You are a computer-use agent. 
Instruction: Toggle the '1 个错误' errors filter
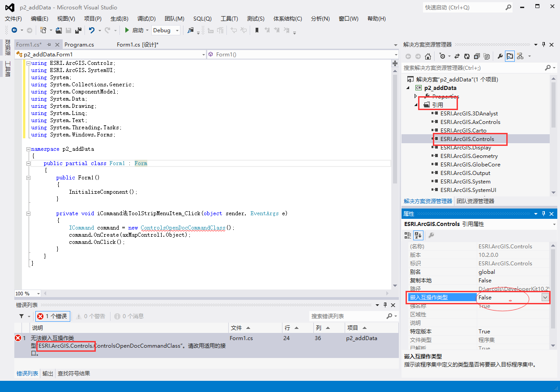pos(52,316)
